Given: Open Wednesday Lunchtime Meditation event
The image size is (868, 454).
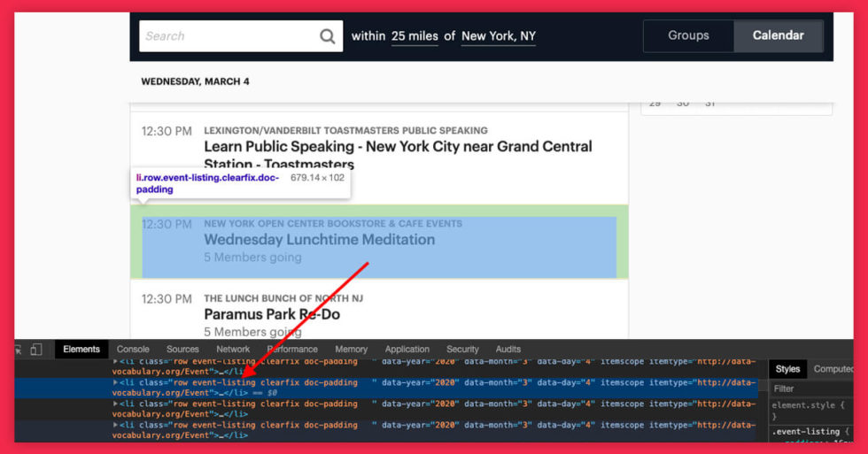Looking at the screenshot, I should (x=320, y=240).
